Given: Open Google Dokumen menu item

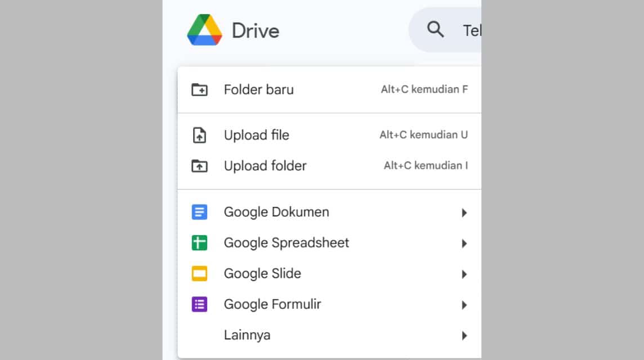Looking at the screenshot, I should (x=329, y=212).
